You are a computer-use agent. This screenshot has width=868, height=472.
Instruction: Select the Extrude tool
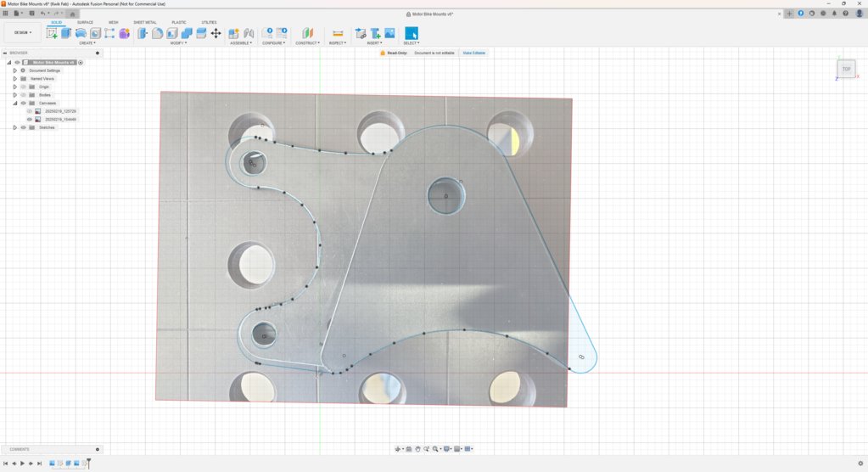pyautogui.click(x=66, y=33)
